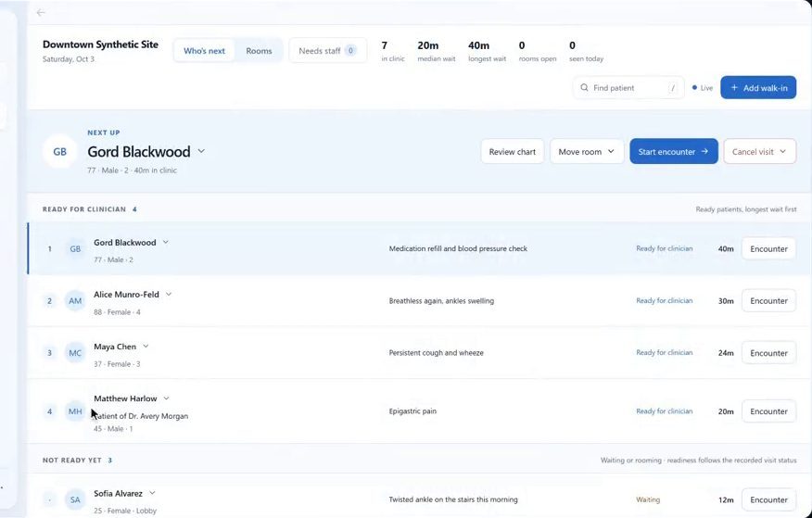Image resolution: width=812 pixels, height=518 pixels.
Task: Expand the Next Up Gord Blackwood chevron
Action: [201, 151]
